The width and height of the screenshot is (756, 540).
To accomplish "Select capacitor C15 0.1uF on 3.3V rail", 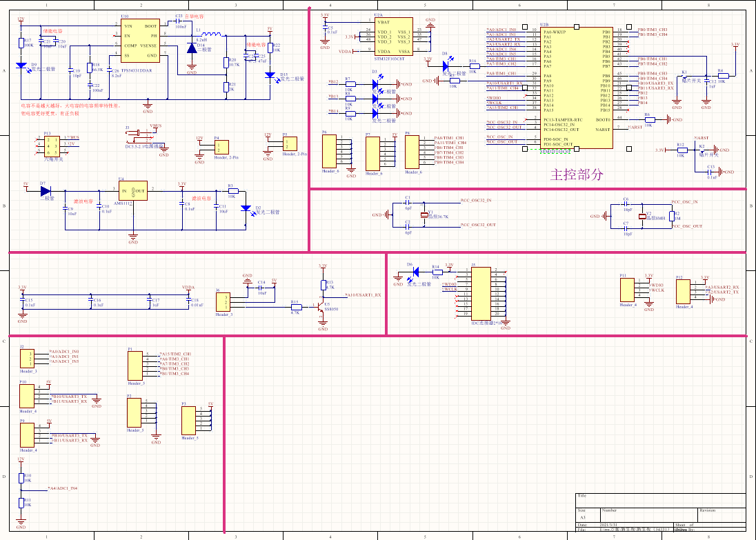I will pyautogui.click(x=23, y=299).
